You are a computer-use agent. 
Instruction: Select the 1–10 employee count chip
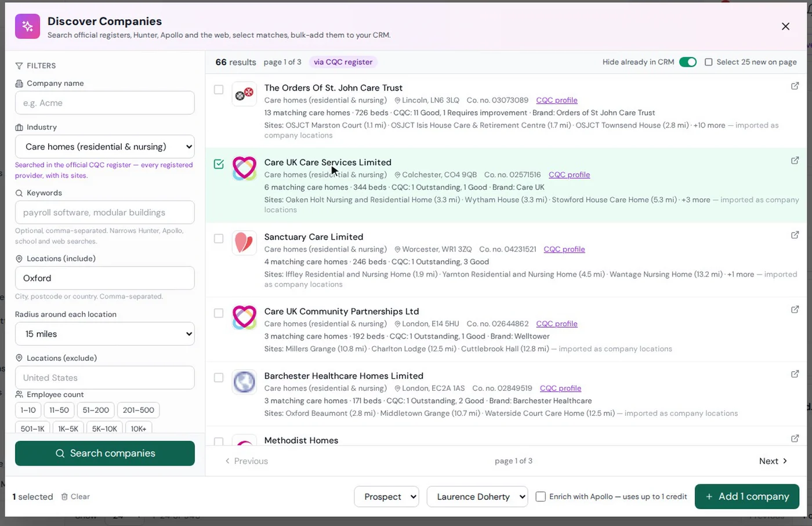(x=28, y=410)
